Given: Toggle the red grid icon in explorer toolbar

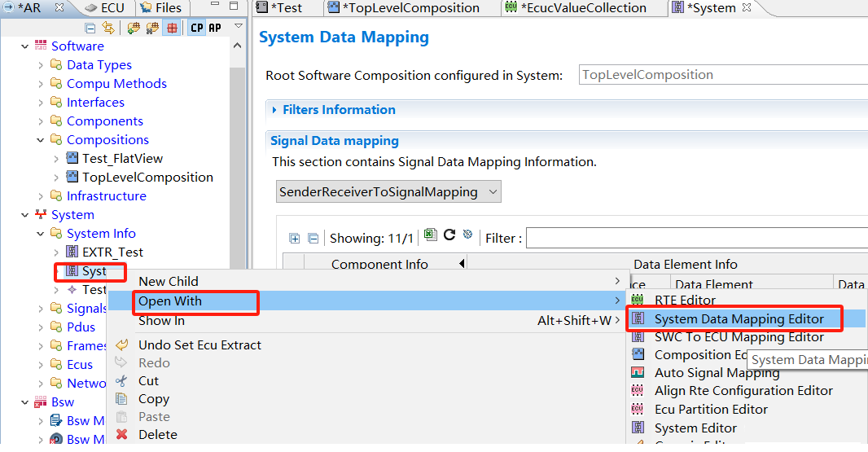Looking at the screenshot, I should tap(172, 28).
